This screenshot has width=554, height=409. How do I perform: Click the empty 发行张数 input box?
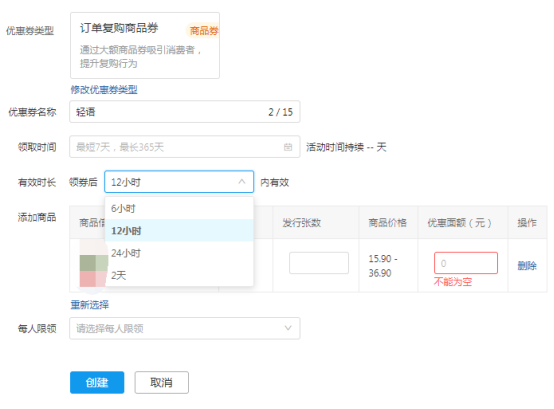[x=319, y=263]
